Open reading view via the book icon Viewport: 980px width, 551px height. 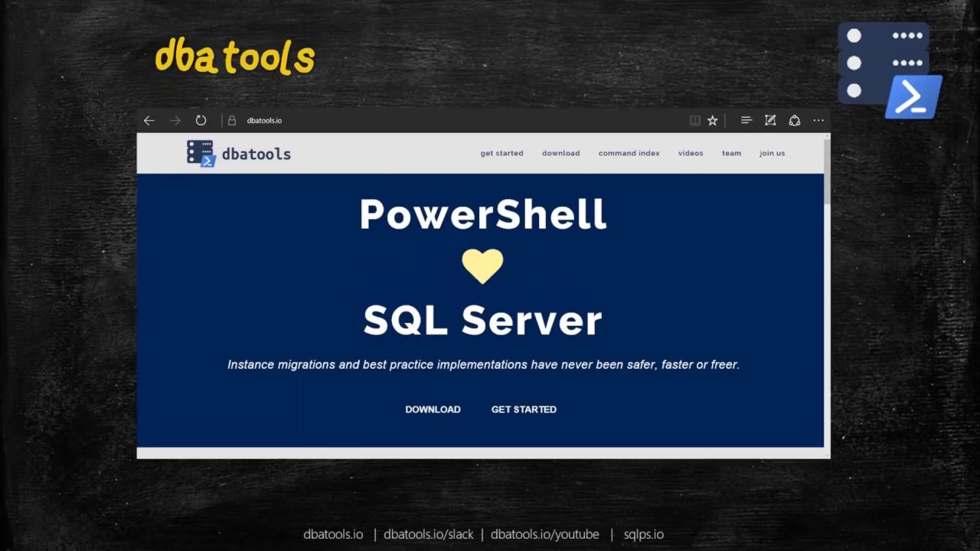(695, 120)
